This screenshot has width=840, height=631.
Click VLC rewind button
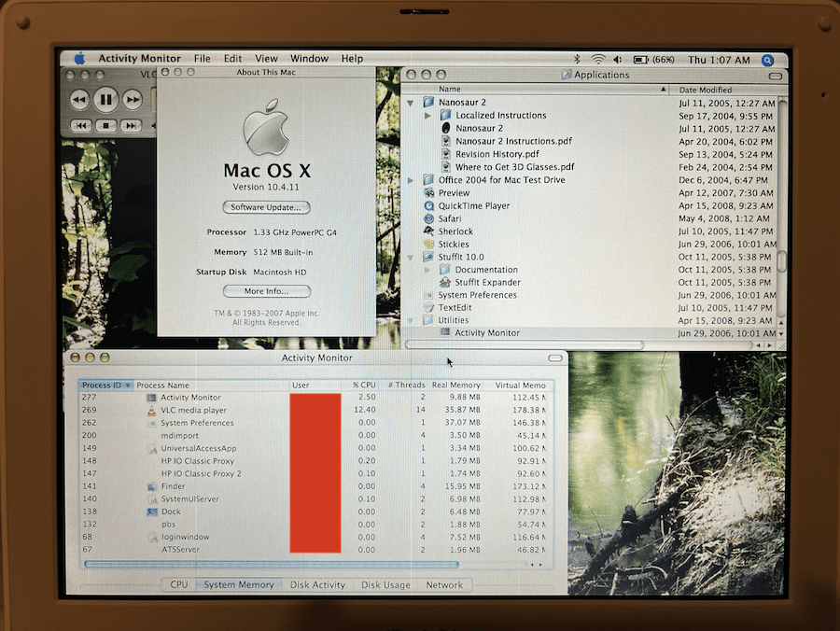click(x=79, y=100)
